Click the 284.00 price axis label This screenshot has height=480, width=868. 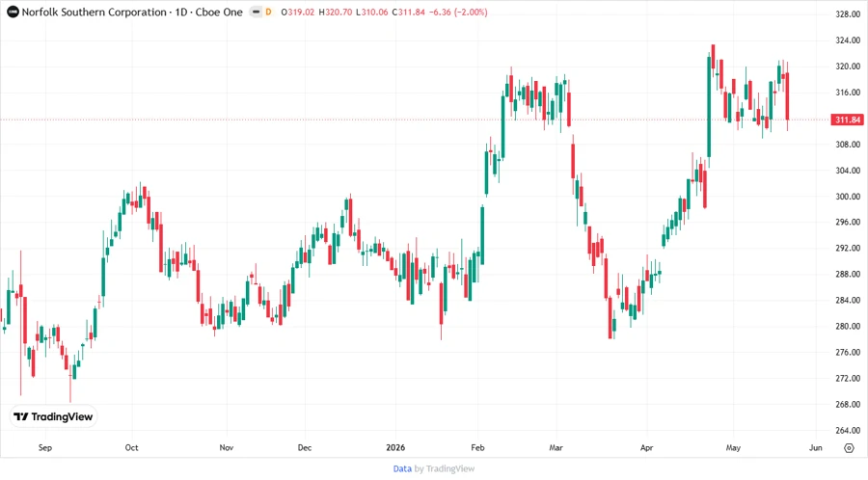(x=848, y=301)
